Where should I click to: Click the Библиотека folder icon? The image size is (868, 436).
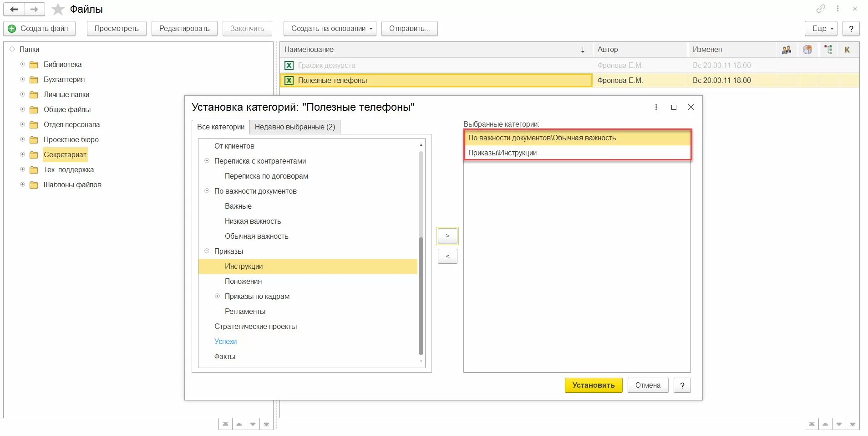[x=34, y=65]
